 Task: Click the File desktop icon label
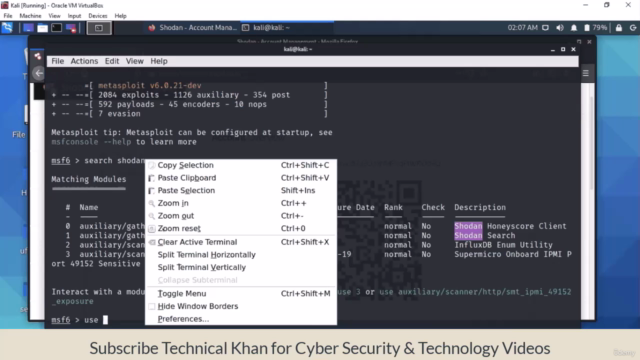(x=18, y=135)
